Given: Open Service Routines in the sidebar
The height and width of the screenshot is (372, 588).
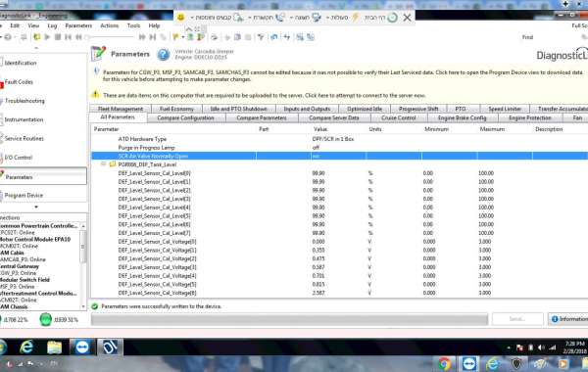Looking at the screenshot, I should [24, 138].
